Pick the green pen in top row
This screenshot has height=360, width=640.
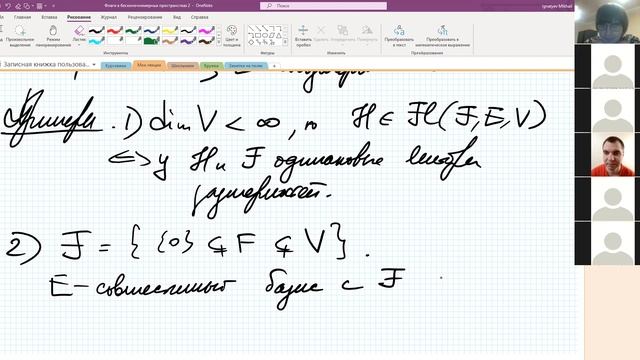coord(133,31)
